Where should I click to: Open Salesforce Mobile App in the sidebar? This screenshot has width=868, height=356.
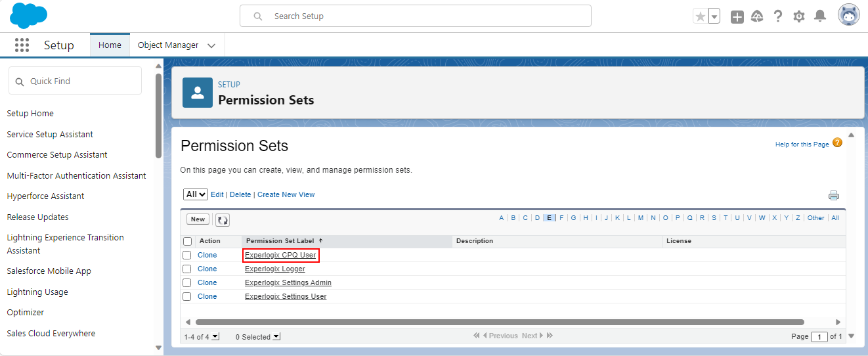point(49,271)
